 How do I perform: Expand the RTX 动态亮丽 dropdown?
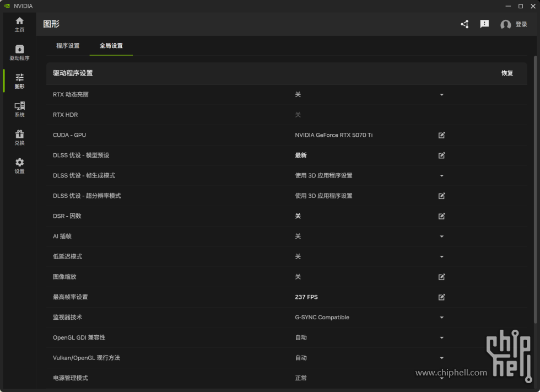coord(441,94)
